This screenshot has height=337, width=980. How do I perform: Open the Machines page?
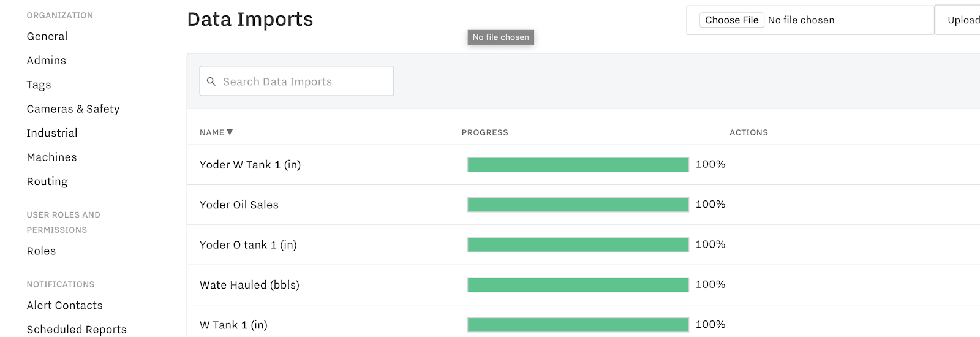pyautogui.click(x=52, y=157)
